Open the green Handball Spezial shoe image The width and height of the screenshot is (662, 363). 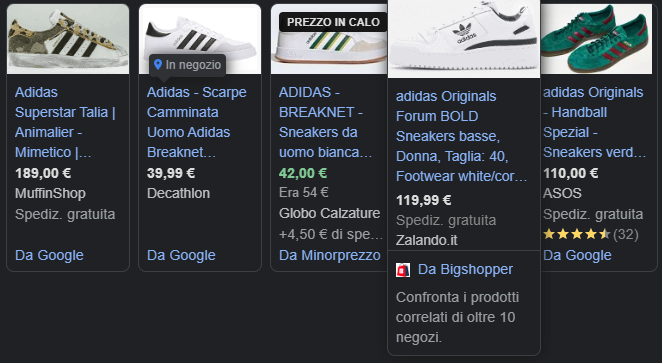[x=596, y=39]
